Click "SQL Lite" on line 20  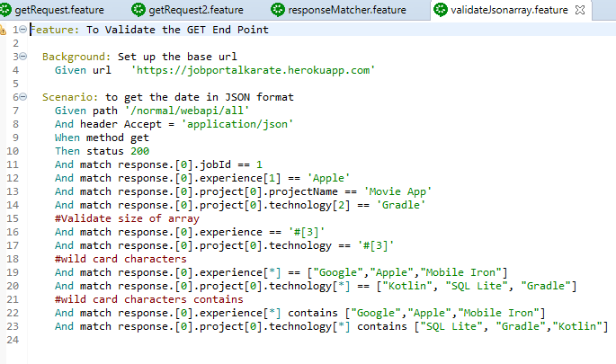click(477, 286)
